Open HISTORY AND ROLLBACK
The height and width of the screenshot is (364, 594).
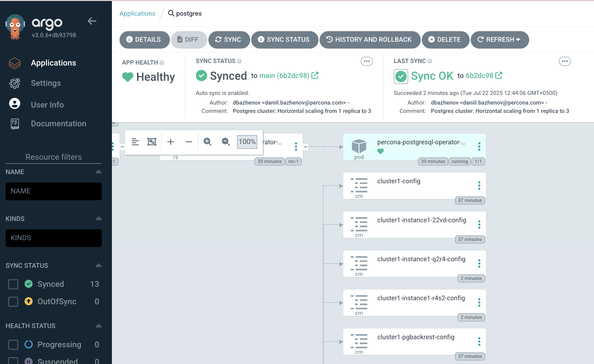click(370, 39)
